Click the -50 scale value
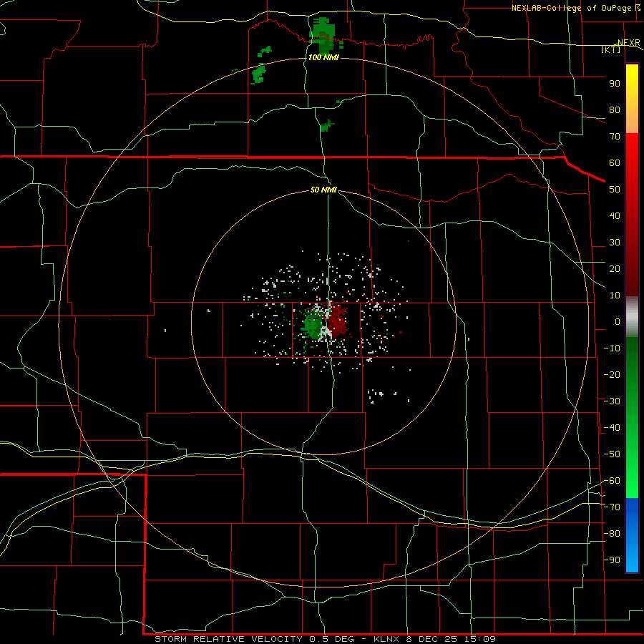The width and height of the screenshot is (644, 644). (612, 454)
